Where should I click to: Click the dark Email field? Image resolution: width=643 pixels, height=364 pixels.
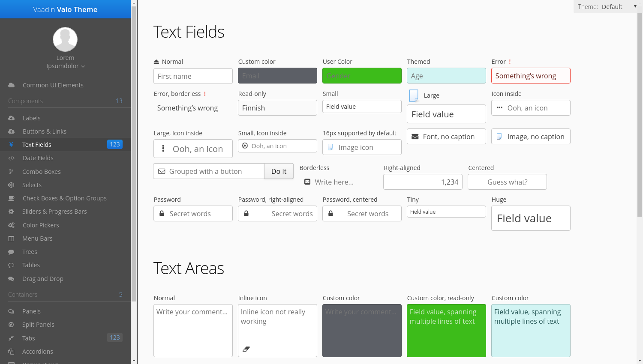pyautogui.click(x=277, y=76)
